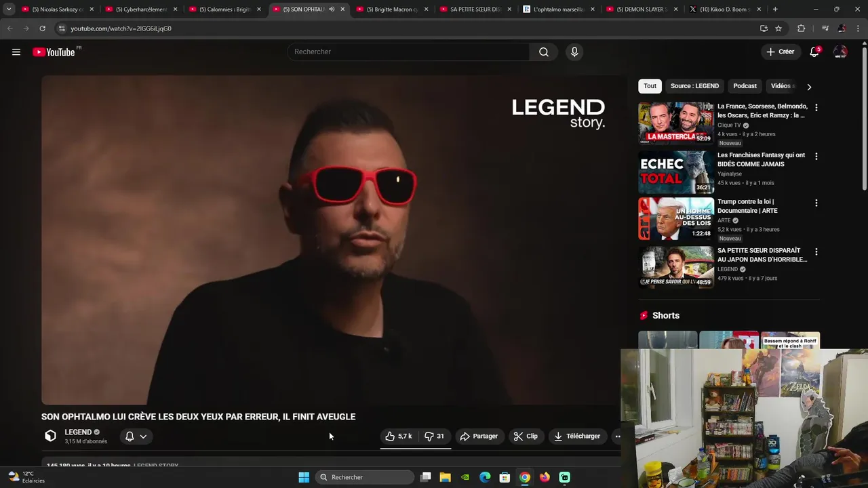The width and height of the screenshot is (868, 488).
Task: Like the video with thumbs up
Action: point(398,436)
